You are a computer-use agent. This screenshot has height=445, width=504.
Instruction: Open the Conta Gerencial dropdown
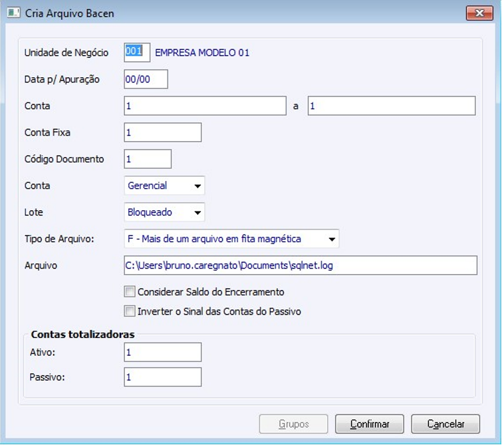pyautogui.click(x=164, y=186)
